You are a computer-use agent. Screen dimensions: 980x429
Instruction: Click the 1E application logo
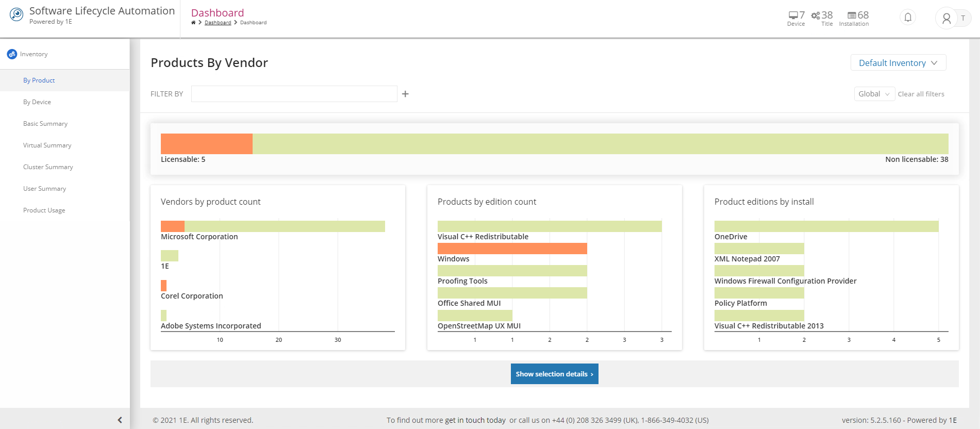tap(16, 14)
